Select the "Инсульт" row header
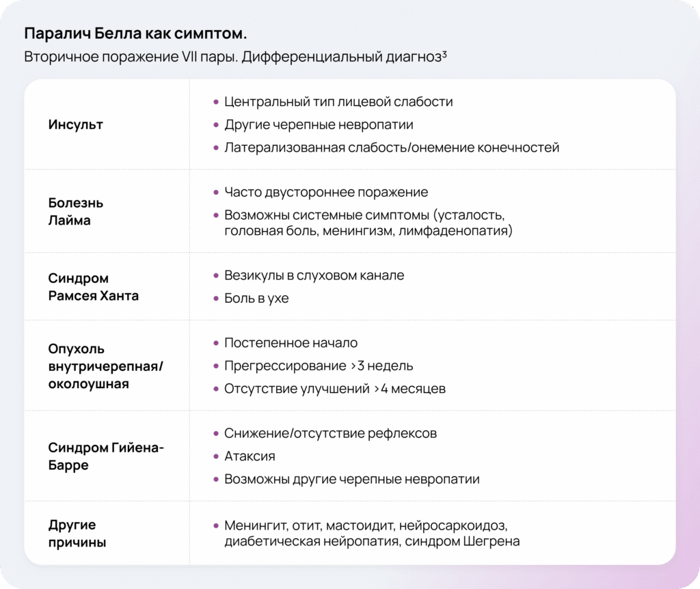This screenshot has height=589, width=700. click(x=76, y=124)
